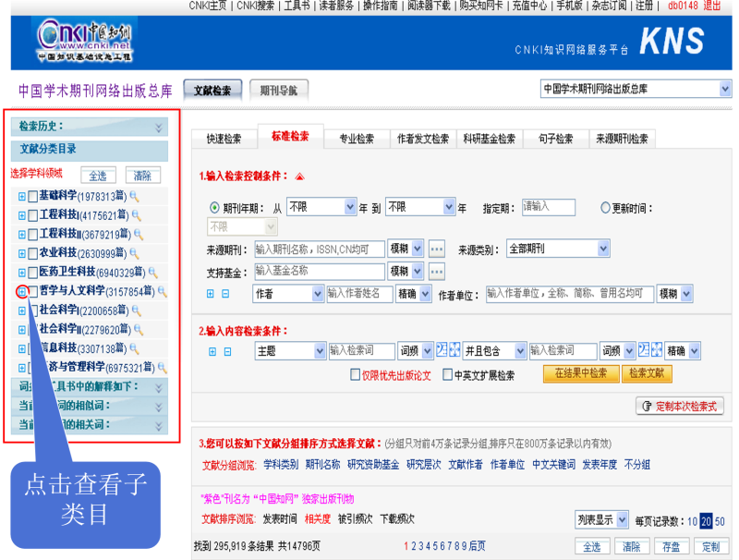Screen dimensions: 739x560
Task: Click 清除 button under subject fields
Action: (143, 176)
